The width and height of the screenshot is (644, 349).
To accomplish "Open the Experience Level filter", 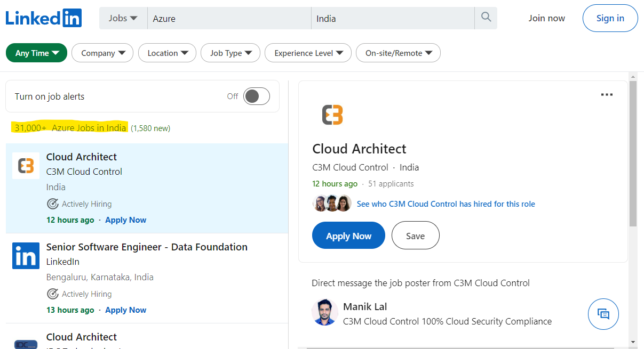I will pos(308,53).
